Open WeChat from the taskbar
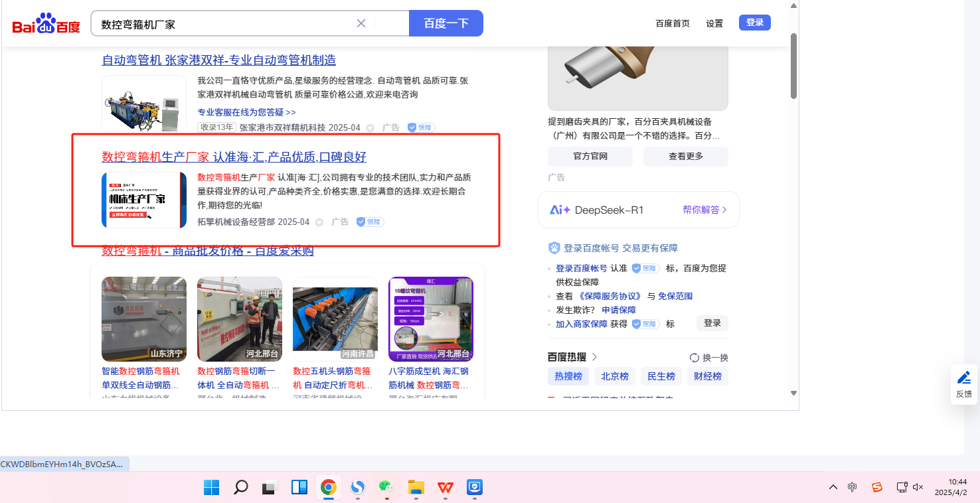Image resolution: width=980 pixels, height=503 pixels. click(386, 488)
